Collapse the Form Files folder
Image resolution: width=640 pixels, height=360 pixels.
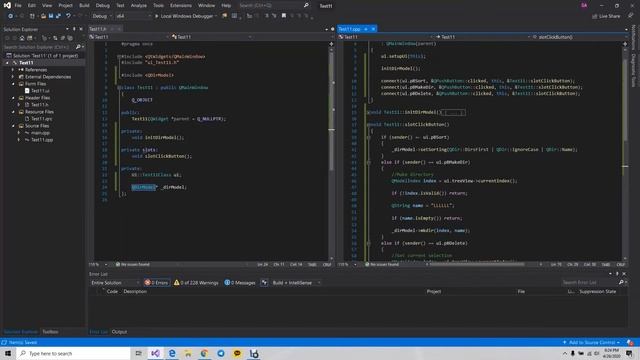pyautogui.click(x=13, y=84)
